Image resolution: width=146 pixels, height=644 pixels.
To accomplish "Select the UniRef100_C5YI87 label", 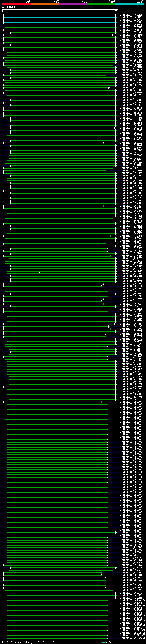I will click(x=131, y=65).
